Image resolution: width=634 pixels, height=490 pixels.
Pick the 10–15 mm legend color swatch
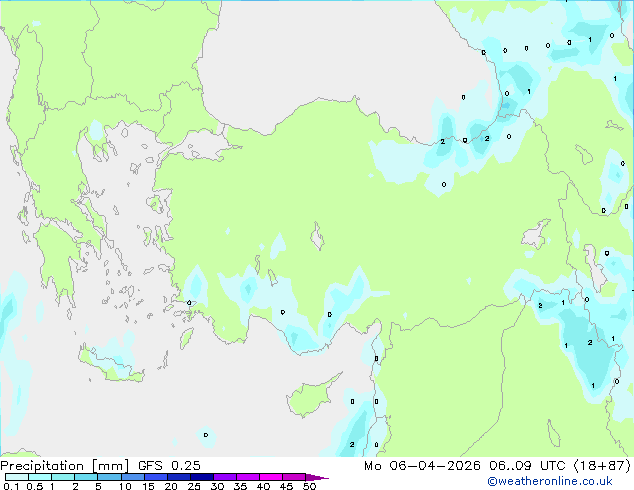pos(132,477)
